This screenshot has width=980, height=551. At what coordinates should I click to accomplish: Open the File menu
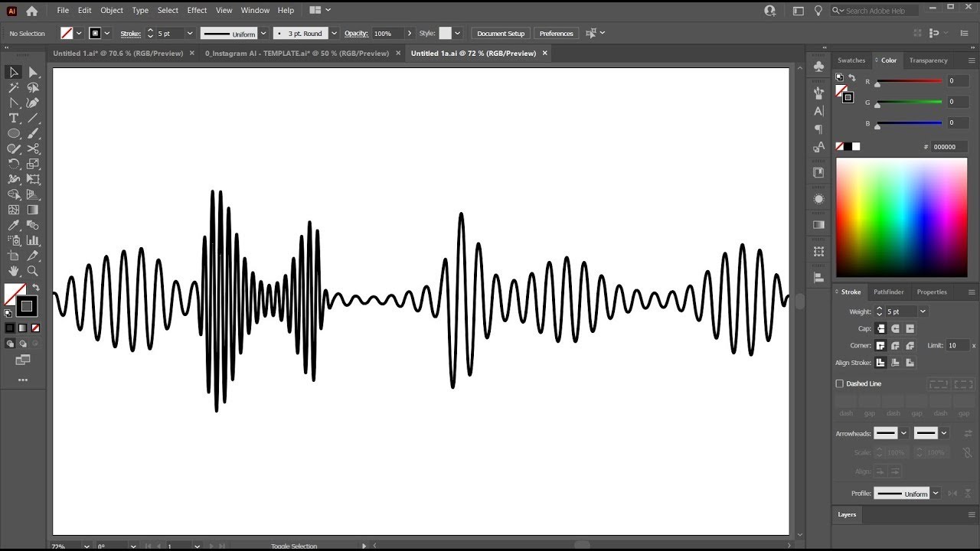point(63,11)
